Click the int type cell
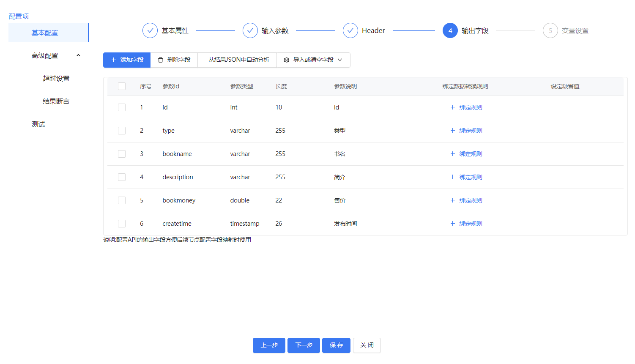 click(234, 107)
